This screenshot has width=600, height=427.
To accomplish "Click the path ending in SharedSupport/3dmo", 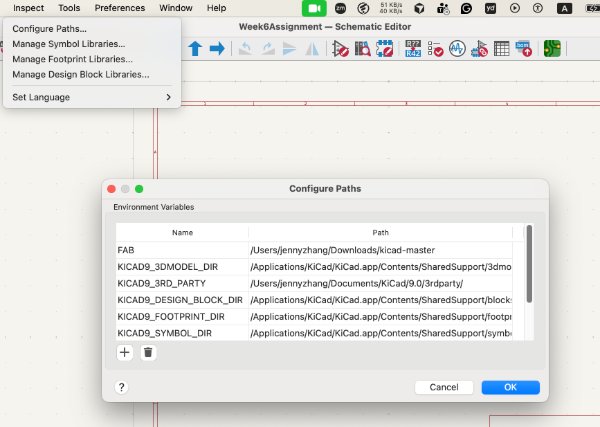I will pyautogui.click(x=380, y=267).
